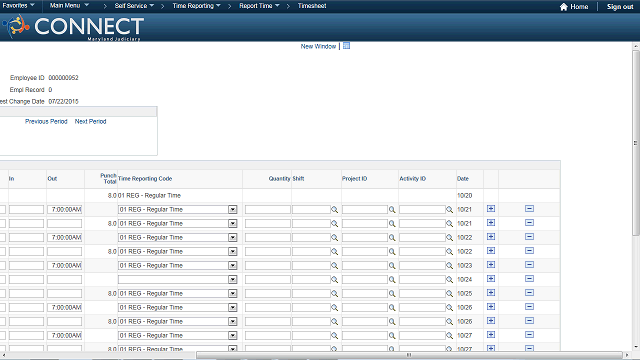This screenshot has height=360, width=640.
Task: Delete the 10/24 timesheet row
Action: pos(529,279)
